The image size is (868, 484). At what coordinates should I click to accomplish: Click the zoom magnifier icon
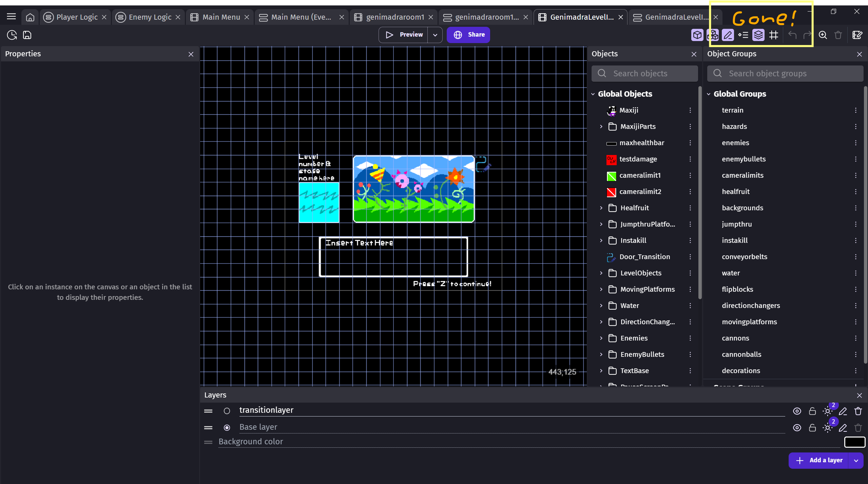click(x=823, y=35)
